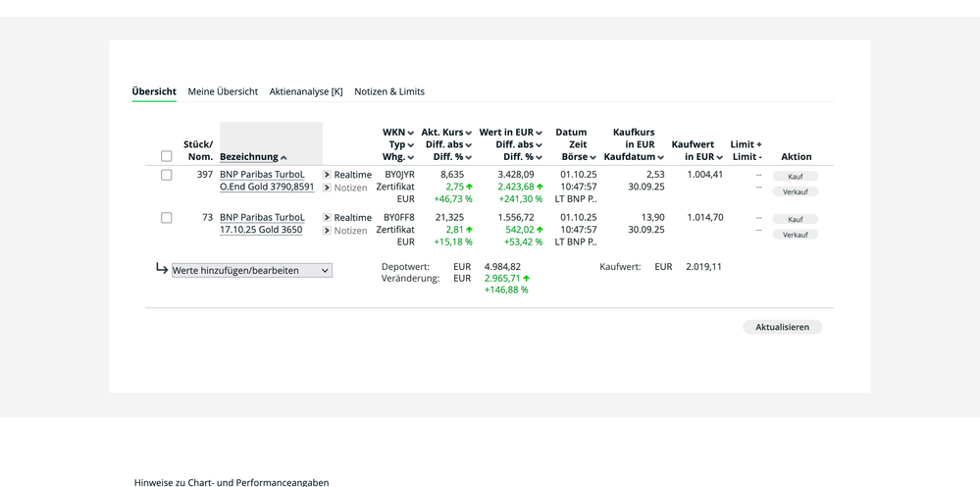This screenshot has width=980, height=487.
Task: Click current price 21,325
Action: (x=450, y=218)
